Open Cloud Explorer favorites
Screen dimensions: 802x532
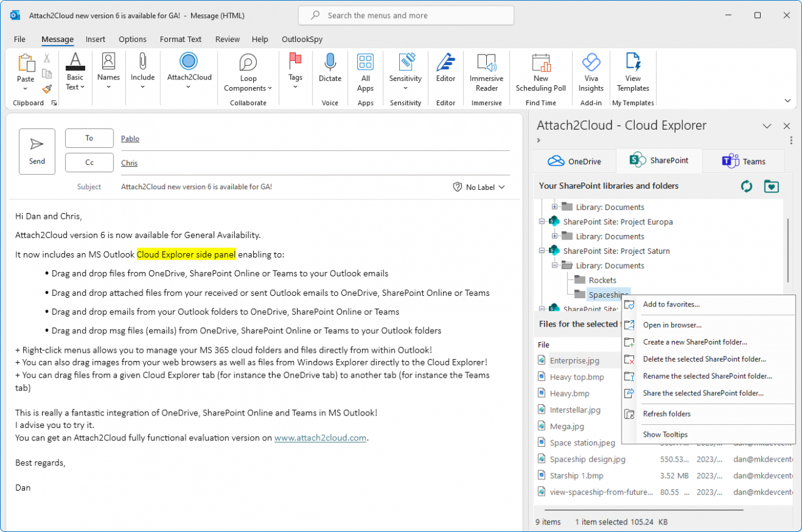pyautogui.click(x=771, y=186)
